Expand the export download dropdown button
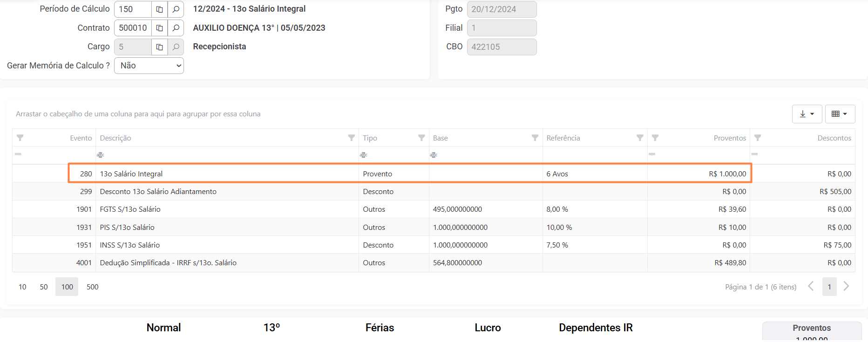This screenshot has width=868, height=342. pos(807,114)
